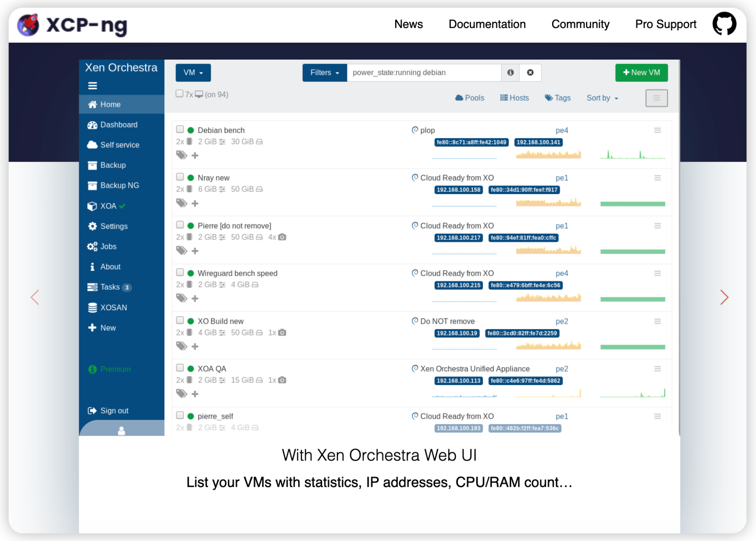Show previous carousel slide arrow

(x=35, y=297)
